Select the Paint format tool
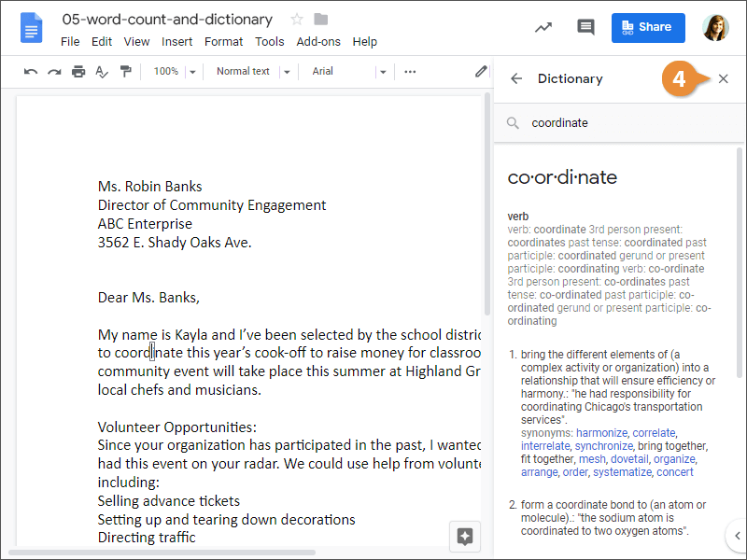The image size is (747, 560). pyautogui.click(x=126, y=71)
